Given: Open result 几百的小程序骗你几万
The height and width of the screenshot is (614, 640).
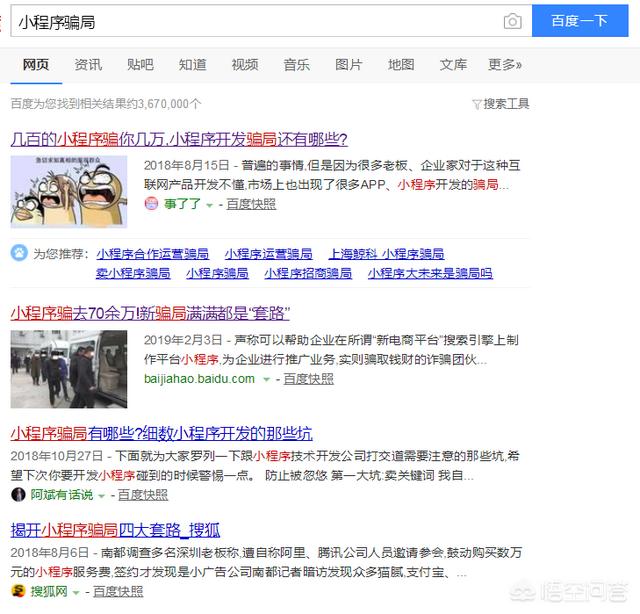Looking at the screenshot, I should [179, 140].
